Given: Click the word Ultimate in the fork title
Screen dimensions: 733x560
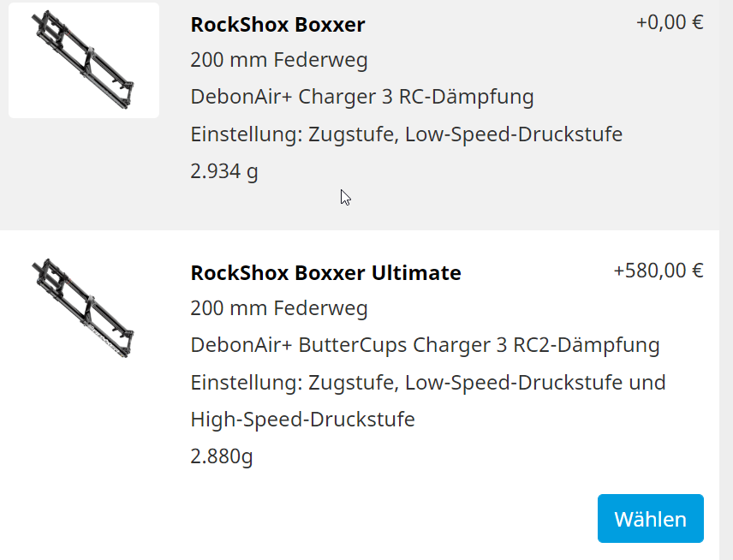Looking at the screenshot, I should tap(415, 273).
